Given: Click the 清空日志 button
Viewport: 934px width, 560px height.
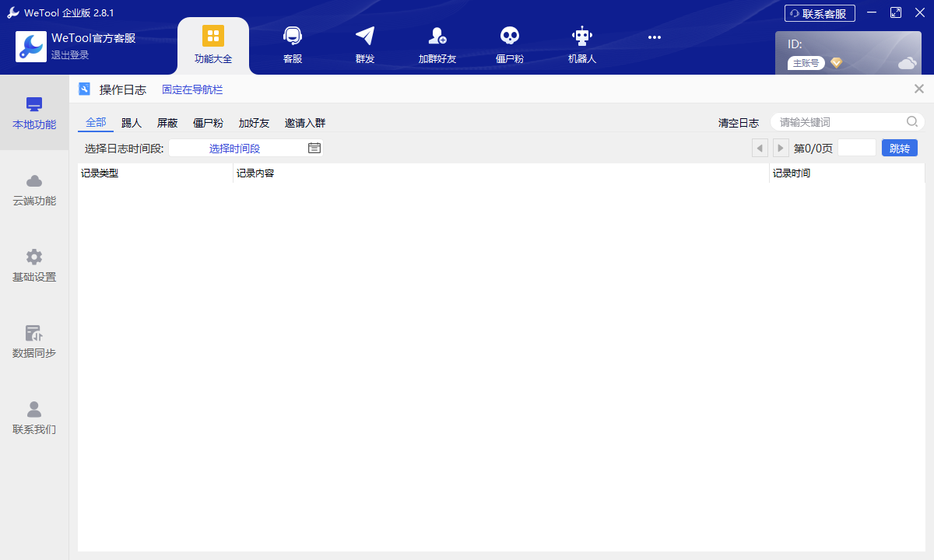Looking at the screenshot, I should click(739, 123).
